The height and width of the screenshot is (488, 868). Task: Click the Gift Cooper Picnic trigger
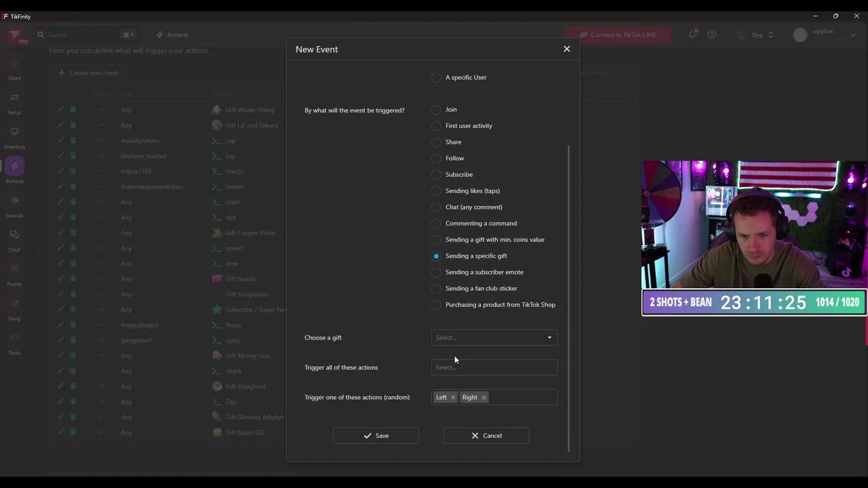pyautogui.click(x=244, y=232)
